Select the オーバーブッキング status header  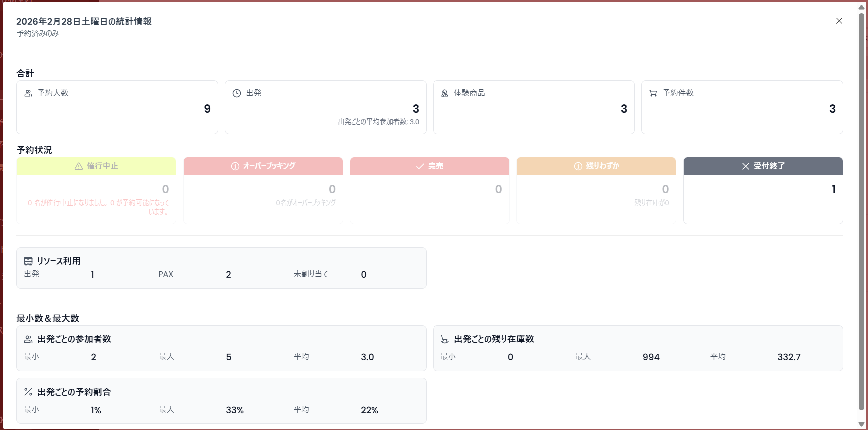pyautogui.click(x=263, y=166)
